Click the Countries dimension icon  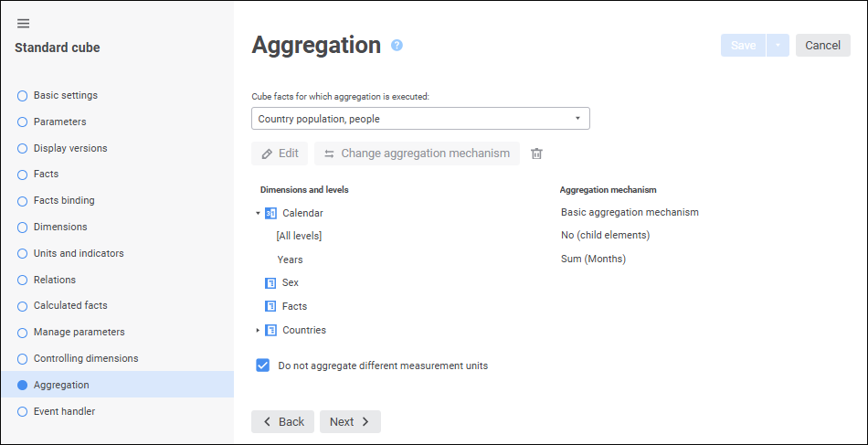pos(270,331)
